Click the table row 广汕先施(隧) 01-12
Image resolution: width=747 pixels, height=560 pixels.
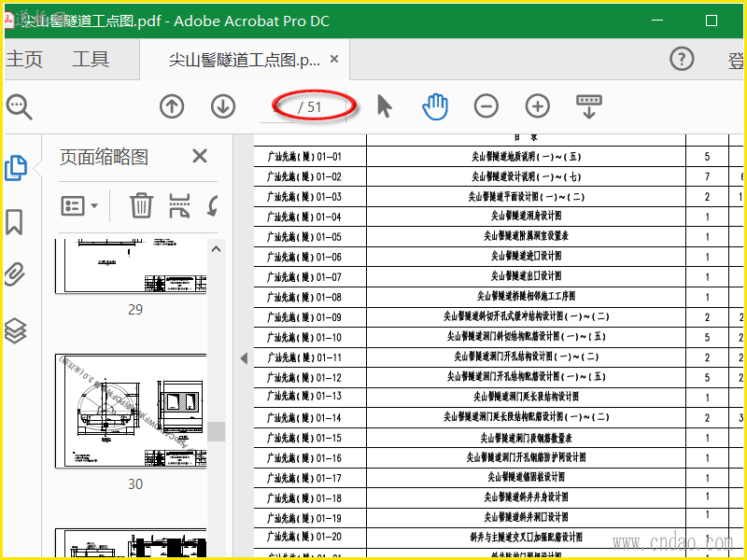coord(499,377)
